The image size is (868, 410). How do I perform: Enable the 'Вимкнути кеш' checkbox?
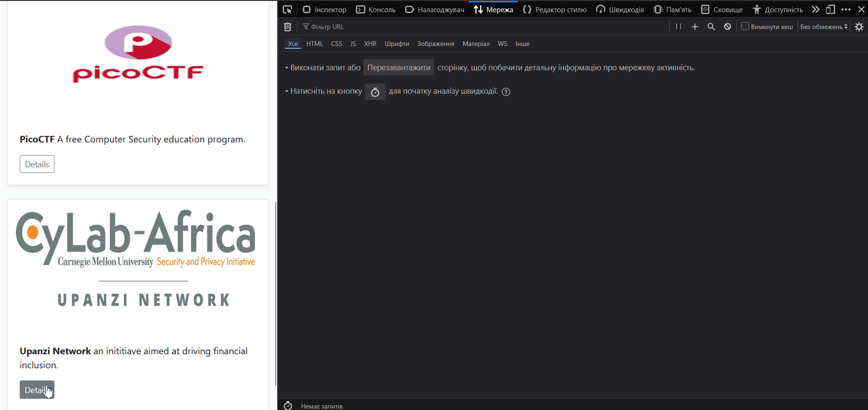745,26
